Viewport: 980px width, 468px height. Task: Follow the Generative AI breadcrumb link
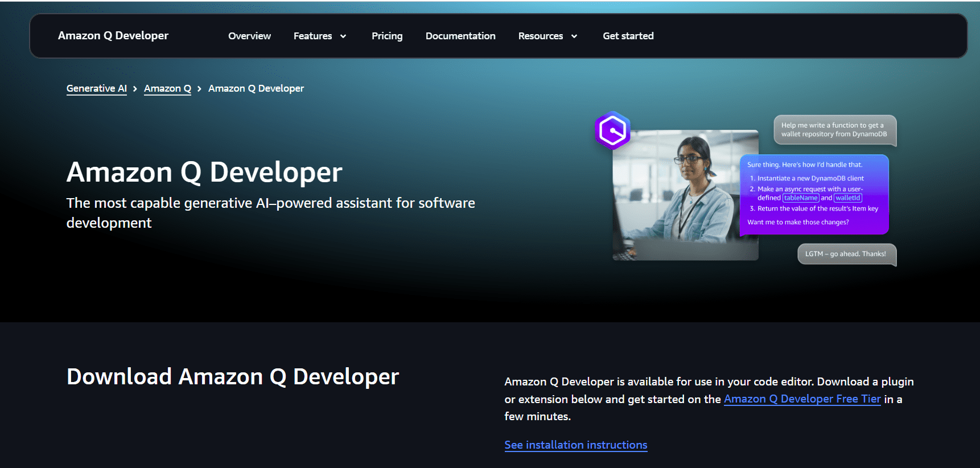point(97,88)
